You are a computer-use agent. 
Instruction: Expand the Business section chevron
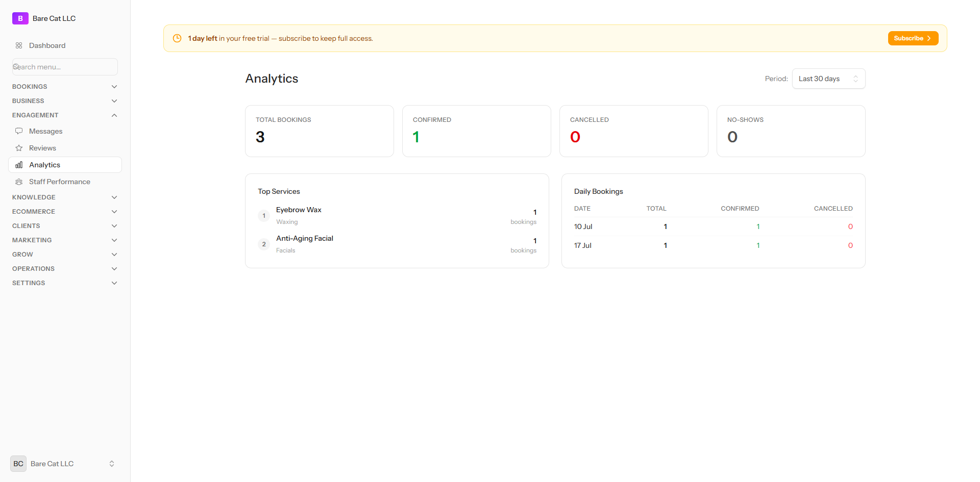pos(114,101)
